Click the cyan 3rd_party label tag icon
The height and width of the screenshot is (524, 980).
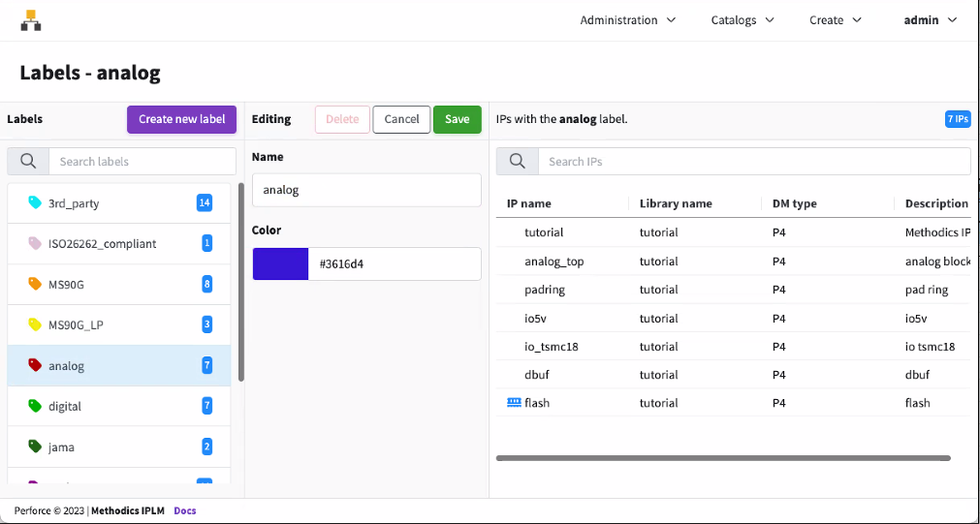[35, 203]
